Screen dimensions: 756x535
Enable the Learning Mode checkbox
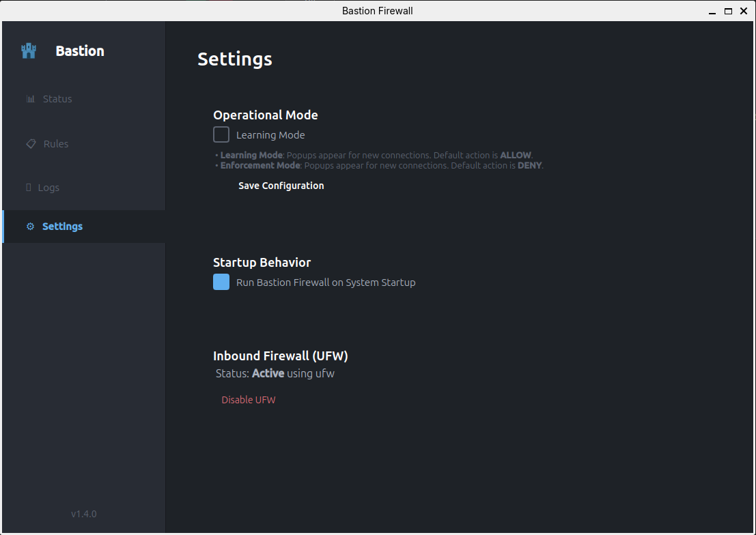tap(221, 134)
